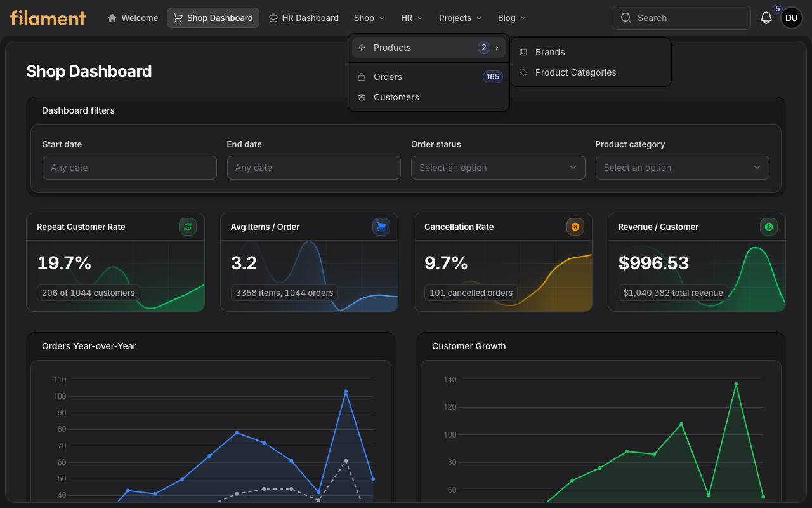Click the Customer Growth heading

click(x=469, y=346)
